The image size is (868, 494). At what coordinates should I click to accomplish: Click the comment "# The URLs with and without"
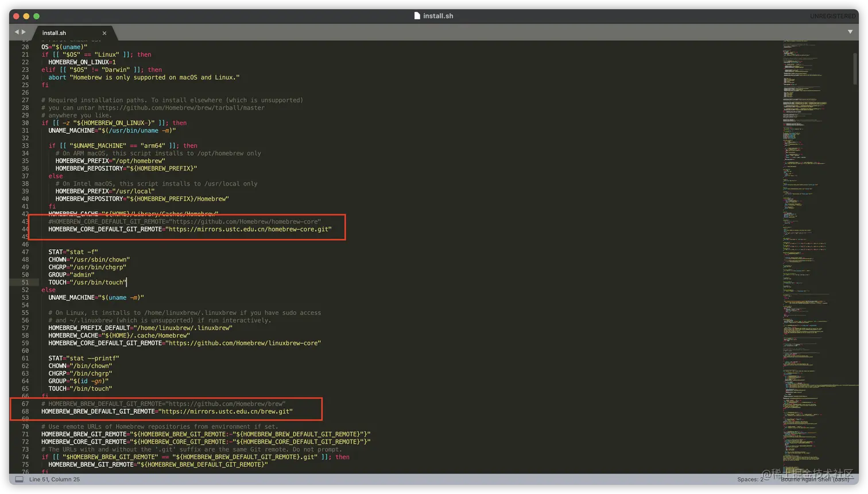point(192,450)
